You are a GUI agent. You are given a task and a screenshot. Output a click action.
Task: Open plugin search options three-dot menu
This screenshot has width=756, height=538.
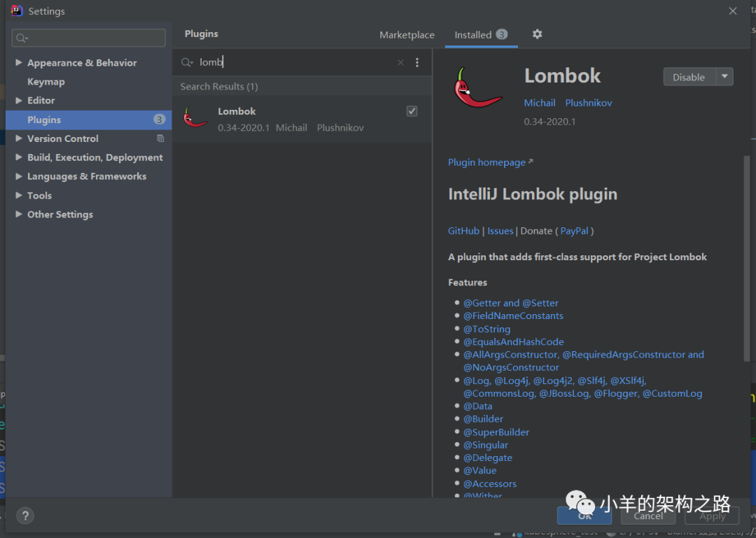[x=417, y=62]
